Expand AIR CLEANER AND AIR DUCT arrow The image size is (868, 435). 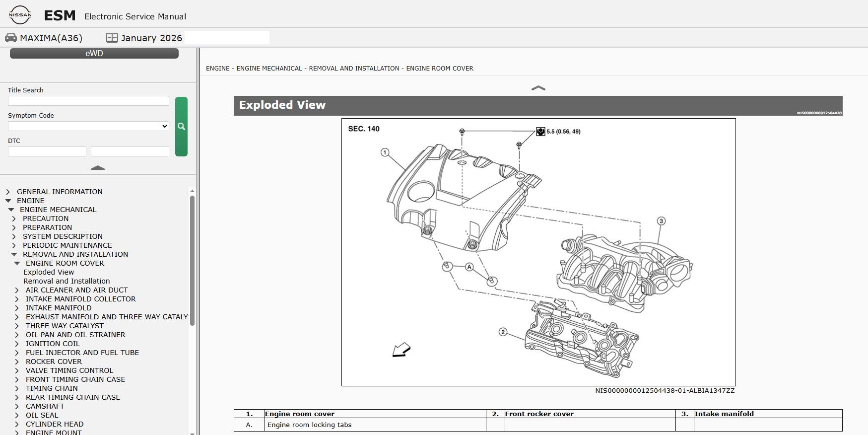point(17,290)
